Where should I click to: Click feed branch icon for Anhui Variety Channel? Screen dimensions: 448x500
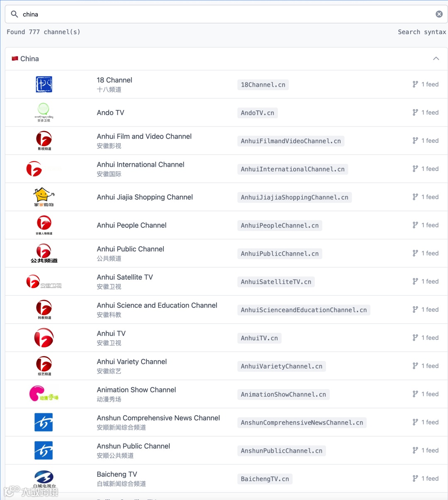pos(415,366)
